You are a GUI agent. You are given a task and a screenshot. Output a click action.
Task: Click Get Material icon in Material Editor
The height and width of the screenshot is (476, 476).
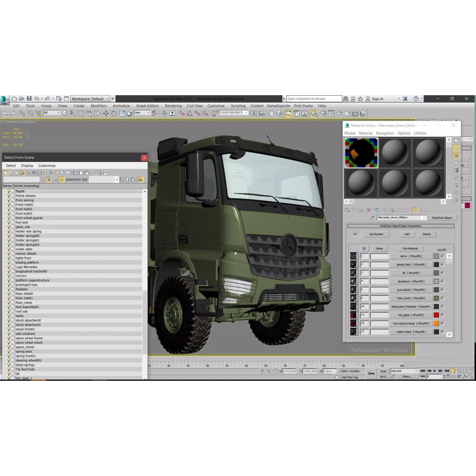348,210
